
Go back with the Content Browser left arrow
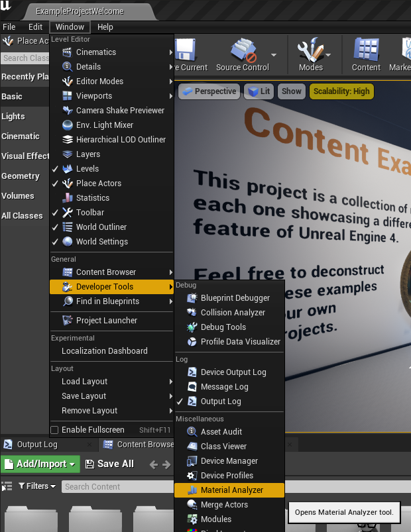coord(153,464)
